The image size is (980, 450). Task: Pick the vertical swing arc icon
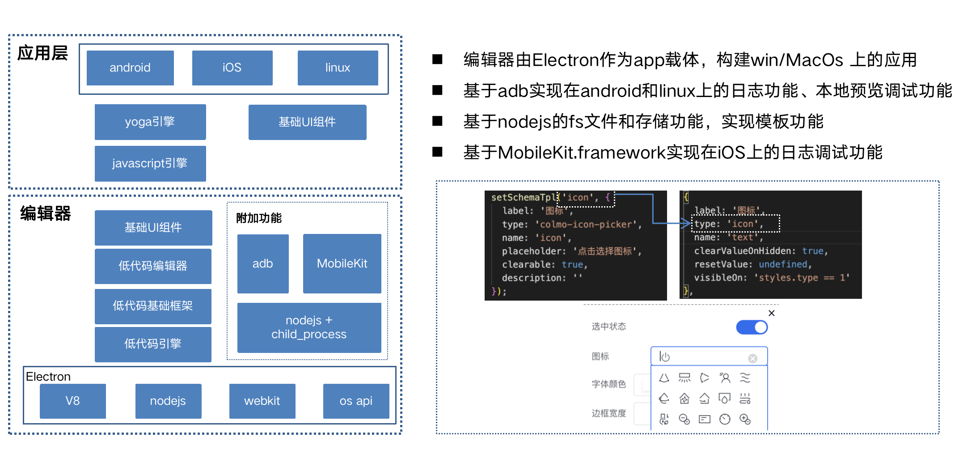click(x=664, y=378)
